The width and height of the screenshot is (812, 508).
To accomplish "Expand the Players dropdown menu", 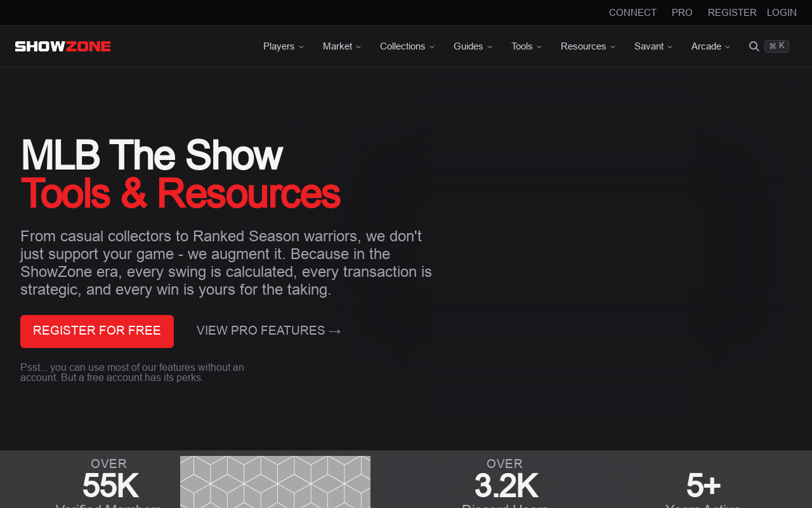I will pyautogui.click(x=284, y=46).
